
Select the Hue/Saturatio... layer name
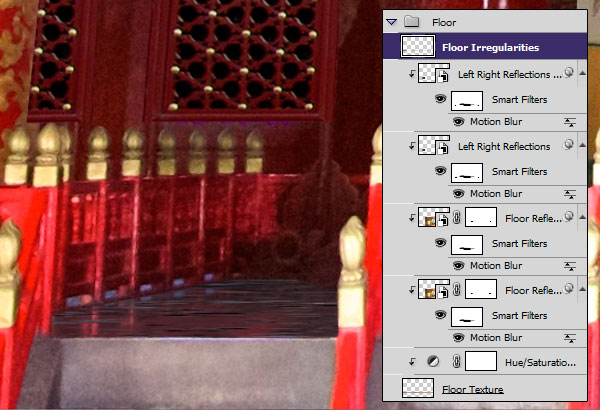coord(540,363)
